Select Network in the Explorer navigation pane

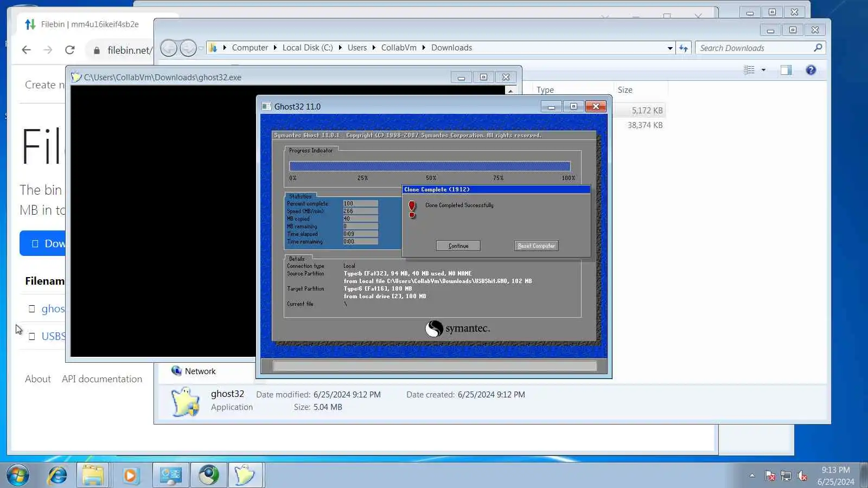pyautogui.click(x=200, y=371)
